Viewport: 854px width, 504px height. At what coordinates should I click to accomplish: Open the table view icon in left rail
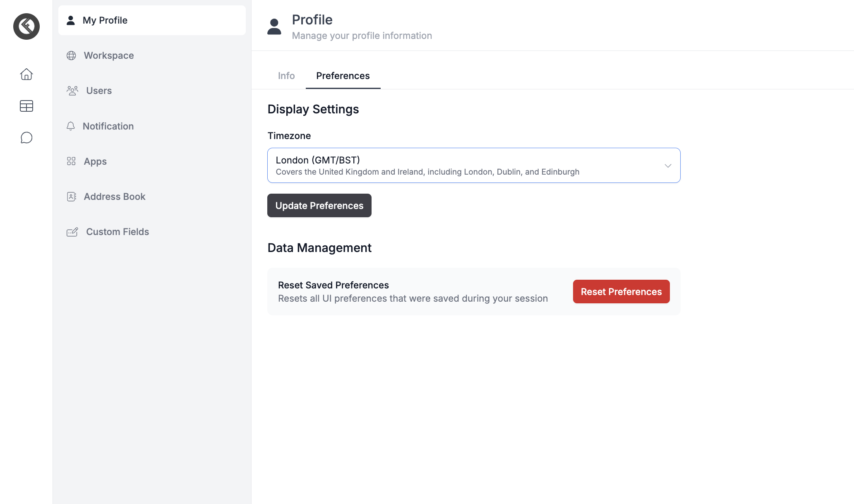26,106
